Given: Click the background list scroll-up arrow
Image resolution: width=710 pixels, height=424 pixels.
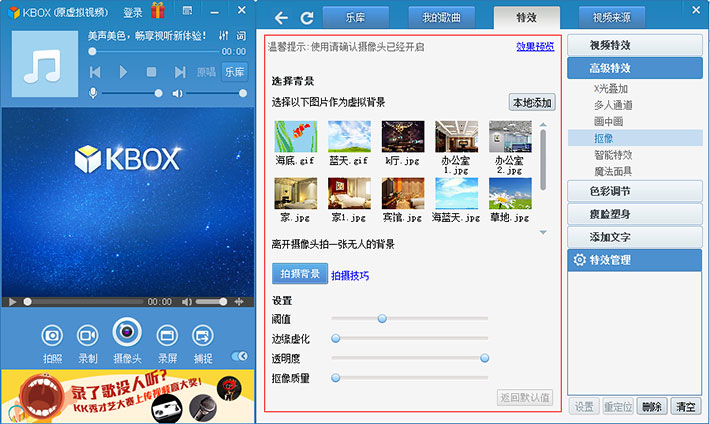Looking at the screenshot, I should 543,124.
